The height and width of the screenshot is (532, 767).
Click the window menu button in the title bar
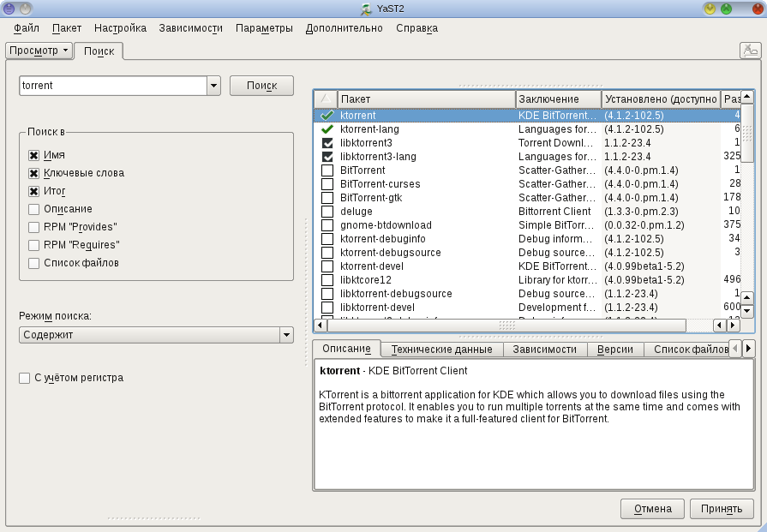(x=9, y=9)
